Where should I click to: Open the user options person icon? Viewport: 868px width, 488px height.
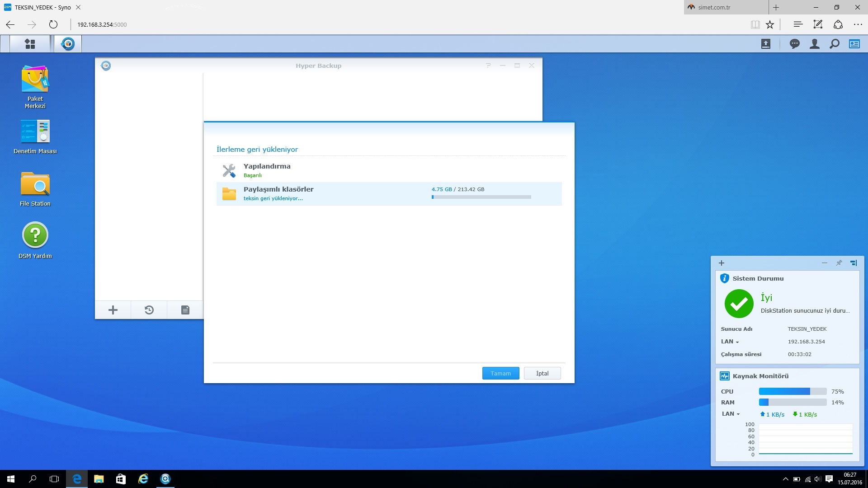pos(814,44)
